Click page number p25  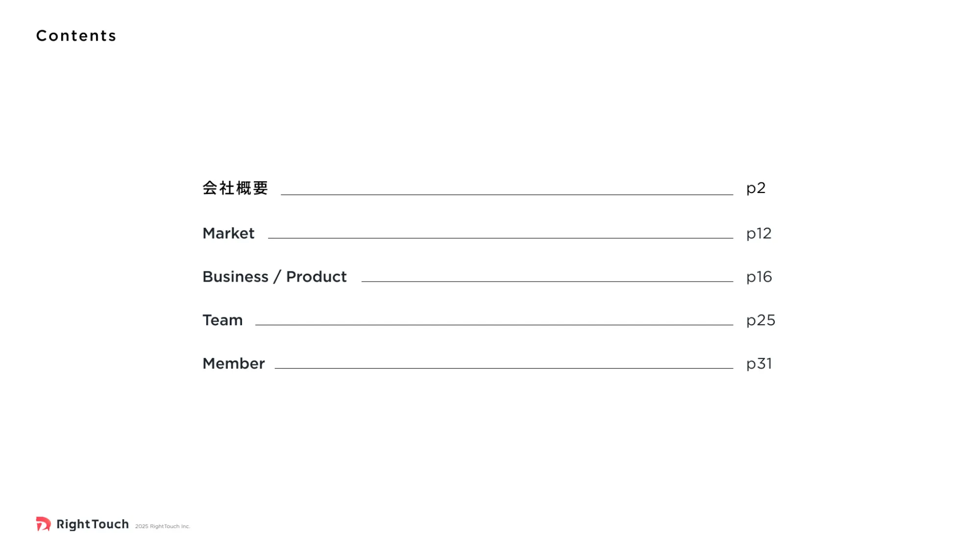click(x=760, y=321)
